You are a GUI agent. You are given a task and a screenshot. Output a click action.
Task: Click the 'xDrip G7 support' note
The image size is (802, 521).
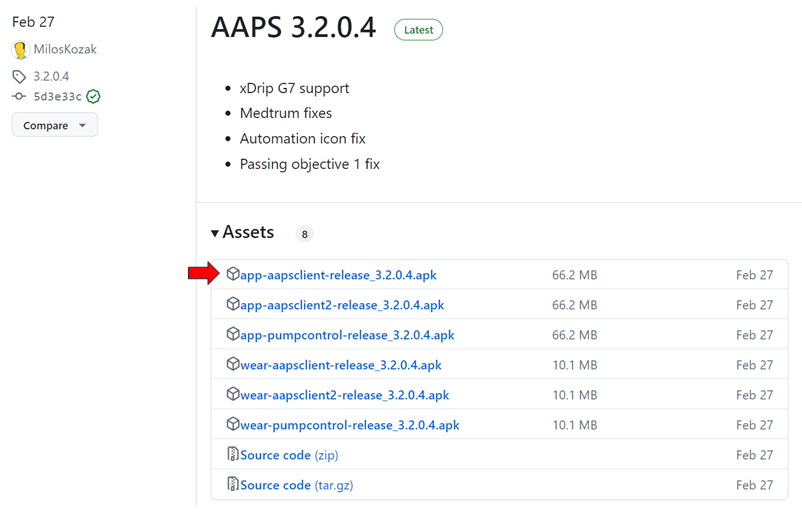(x=294, y=88)
